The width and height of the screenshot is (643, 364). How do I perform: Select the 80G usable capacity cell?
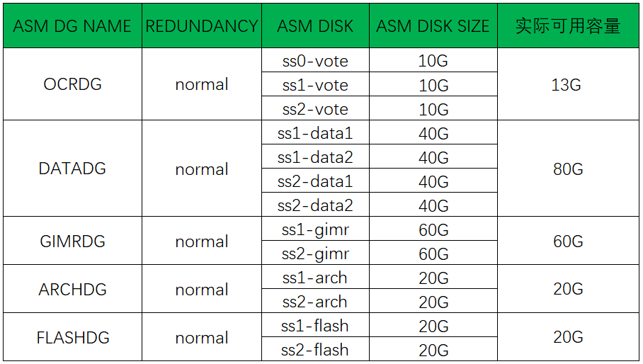568,169
